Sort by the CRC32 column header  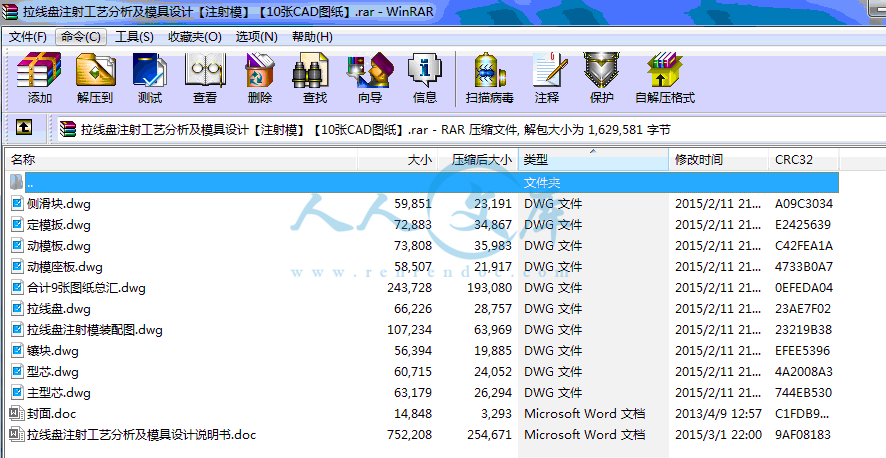tap(804, 160)
